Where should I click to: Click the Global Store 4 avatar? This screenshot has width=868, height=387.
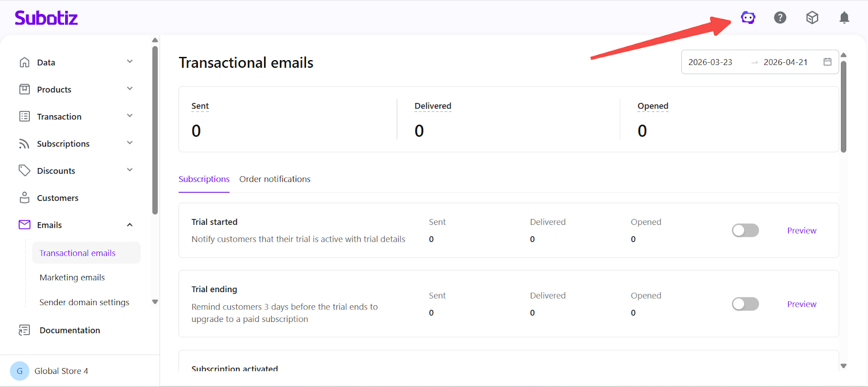click(20, 371)
